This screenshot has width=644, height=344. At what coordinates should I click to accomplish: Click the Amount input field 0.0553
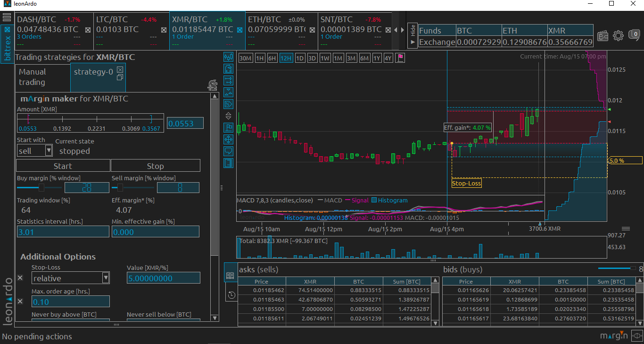click(185, 123)
